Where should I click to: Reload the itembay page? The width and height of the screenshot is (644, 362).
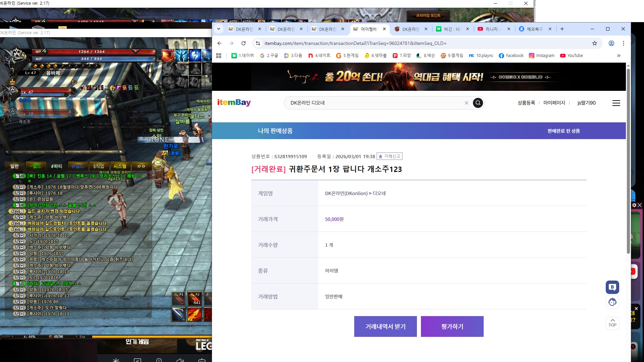coord(244,43)
